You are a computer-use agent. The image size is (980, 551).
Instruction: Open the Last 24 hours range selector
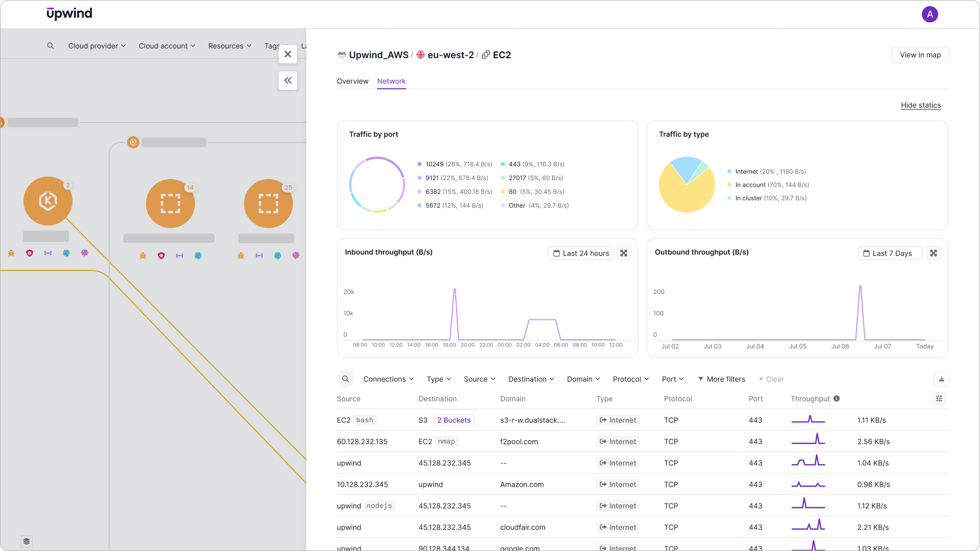581,253
